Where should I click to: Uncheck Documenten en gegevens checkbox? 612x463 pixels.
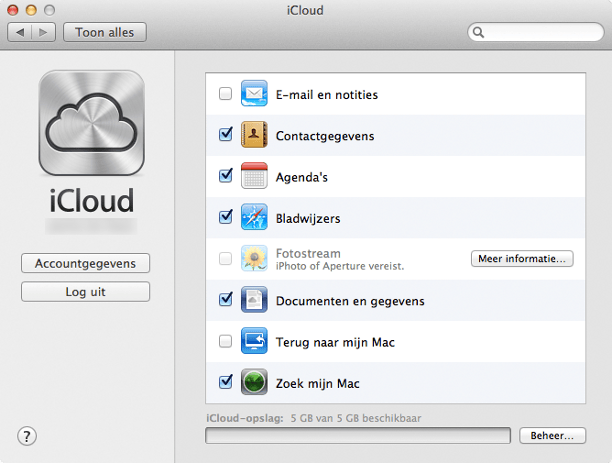(x=226, y=299)
